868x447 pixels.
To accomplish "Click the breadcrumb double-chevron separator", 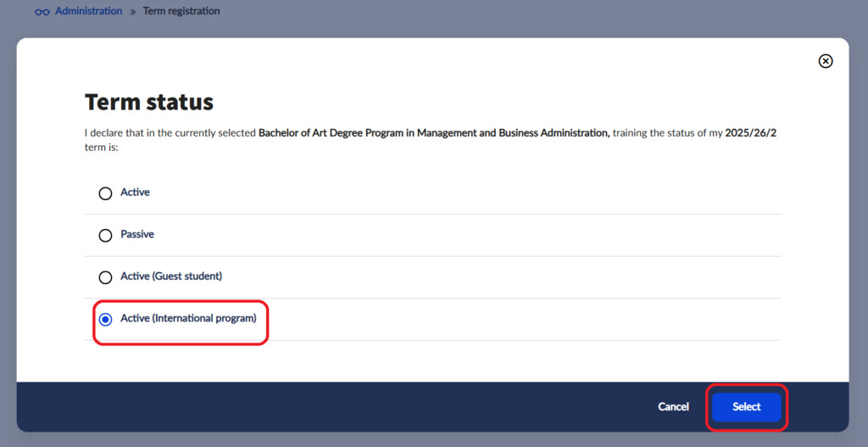I will 132,12.
